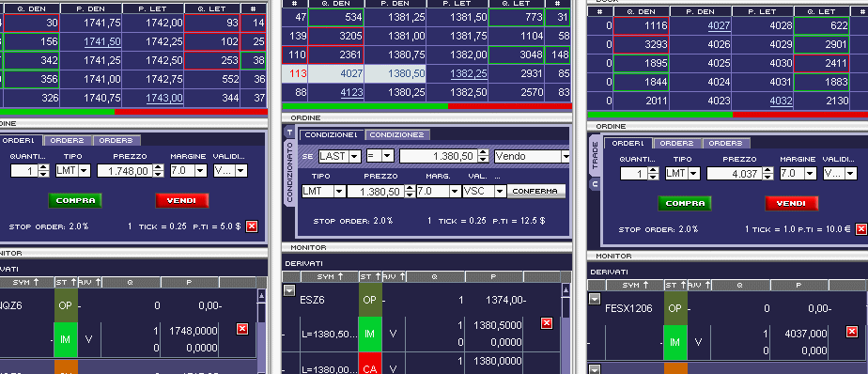Image resolution: width=868 pixels, height=374 pixels.
Task: Switch to ORDER2 tab in left panel
Action: click(68, 140)
